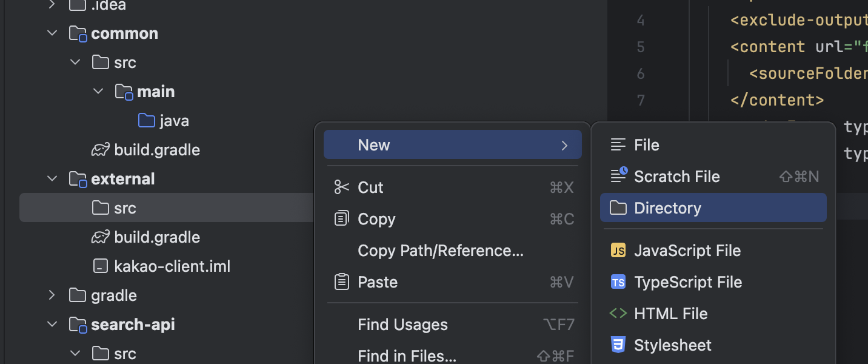The image size is (868, 364).
Task: Click the JavaScript File JS icon
Action: point(618,251)
